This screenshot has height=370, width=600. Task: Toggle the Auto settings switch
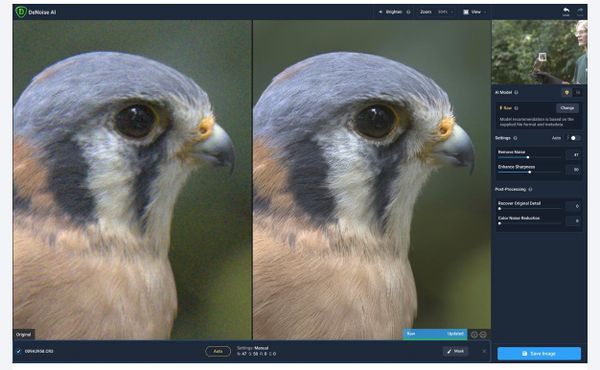click(x=574, y=138)
